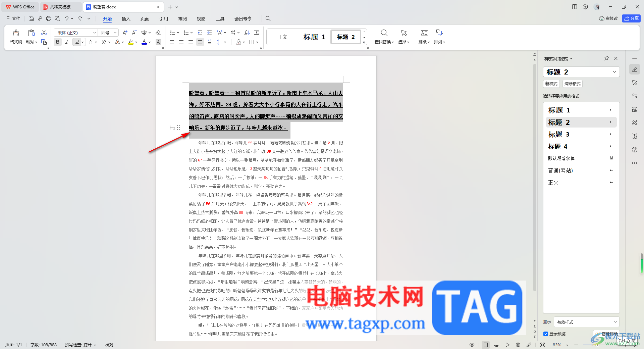Image resolution: width=644 pixels, height=349 pixels.
Task: Apply the 标题 1 style in ribbon gallery
Action: point(314,37)
